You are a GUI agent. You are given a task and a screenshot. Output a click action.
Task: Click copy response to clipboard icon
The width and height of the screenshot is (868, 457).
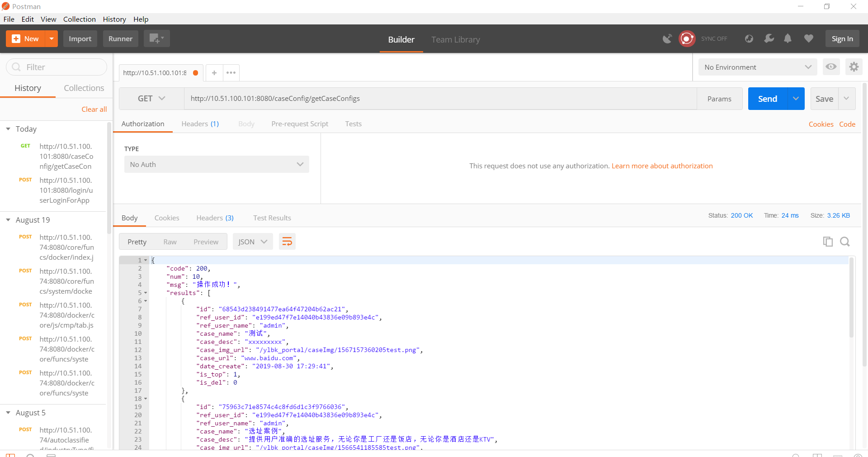click(x=828, y=242)
